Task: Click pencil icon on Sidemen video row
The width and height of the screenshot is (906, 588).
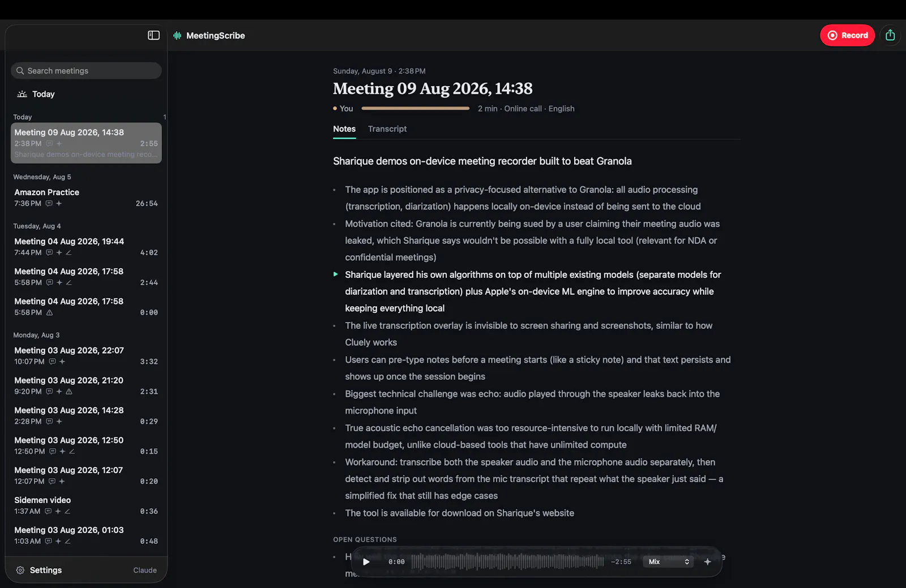Action: (67, 512)
